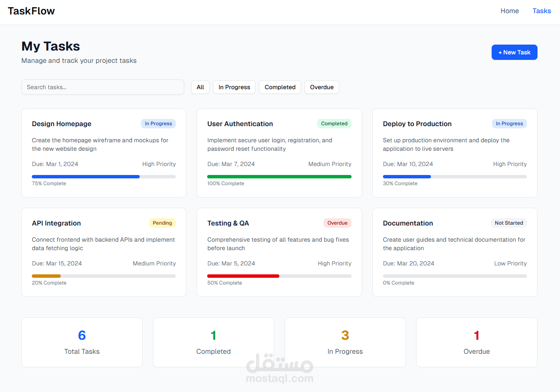Click "Manage and track your project tasks"

click(x=79, y=61)
